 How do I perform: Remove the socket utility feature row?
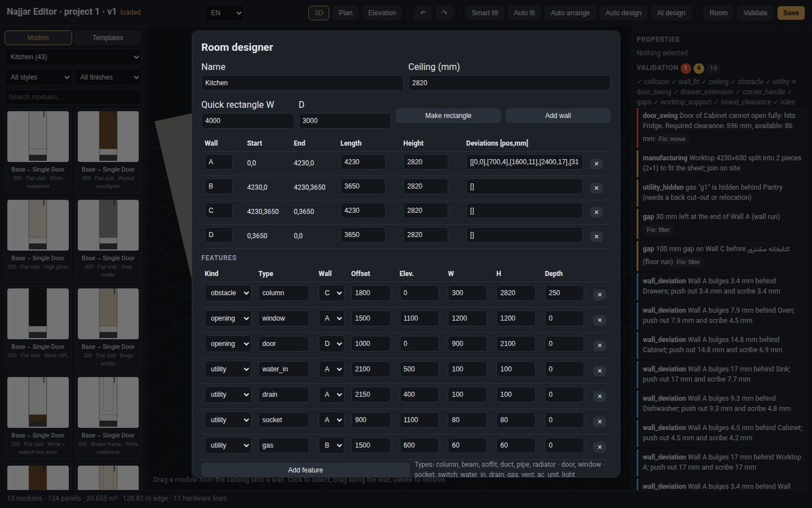599,422
